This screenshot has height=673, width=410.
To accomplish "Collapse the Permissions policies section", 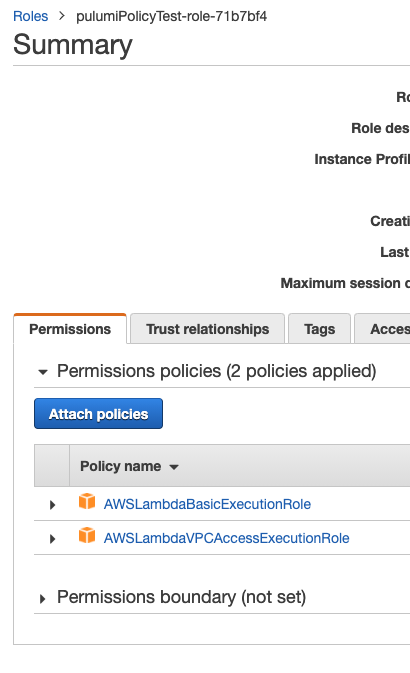I will [43, 372].
